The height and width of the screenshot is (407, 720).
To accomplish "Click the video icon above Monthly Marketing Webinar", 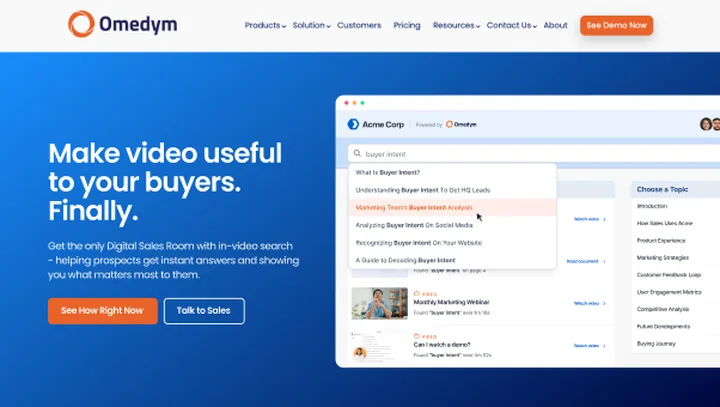I will (x=417, y=294).
